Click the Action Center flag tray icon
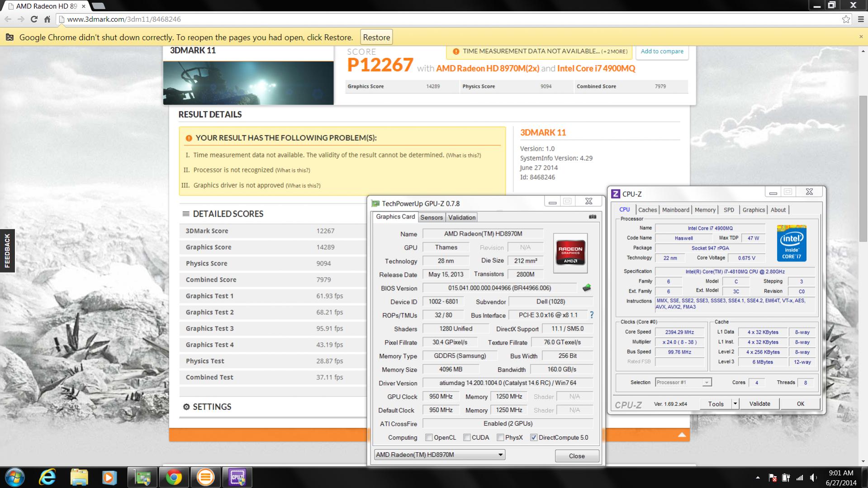The width and height of the screenshot is (868, 488). pyautogui.click(x=773, y=478)
